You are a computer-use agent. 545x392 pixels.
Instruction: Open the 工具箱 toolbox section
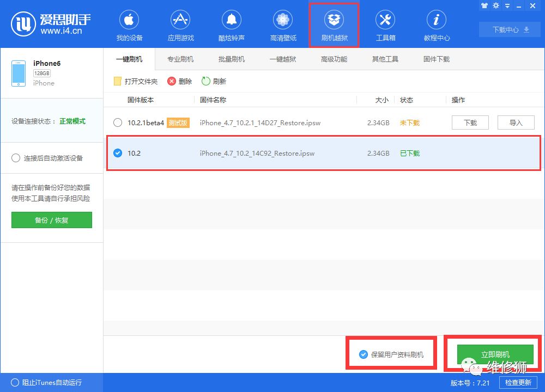point(385,24)
